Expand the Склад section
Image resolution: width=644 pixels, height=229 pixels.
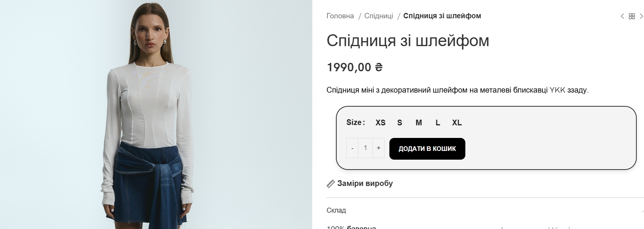click(x=336, y=210)
